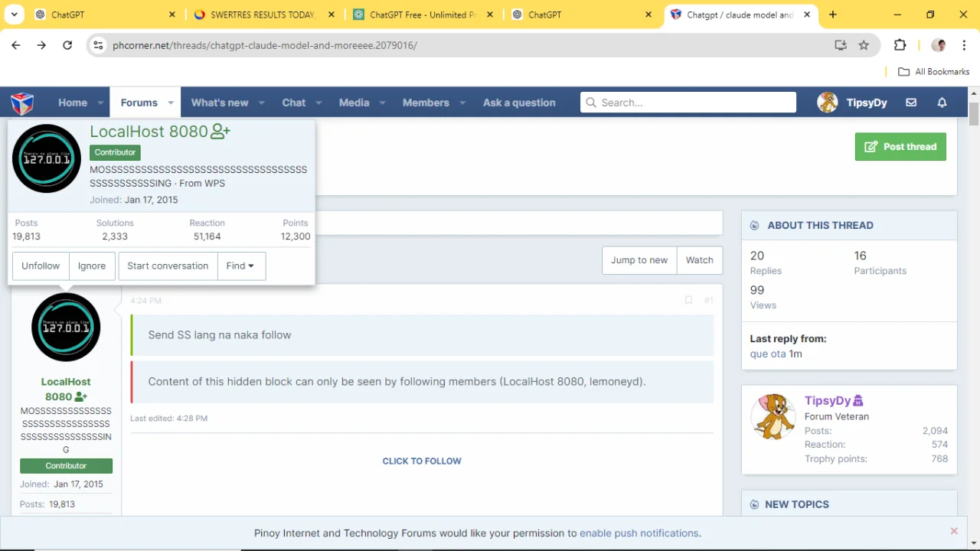980x551 pixels.
Task: Click the Unfollow button
Action: 41,266
